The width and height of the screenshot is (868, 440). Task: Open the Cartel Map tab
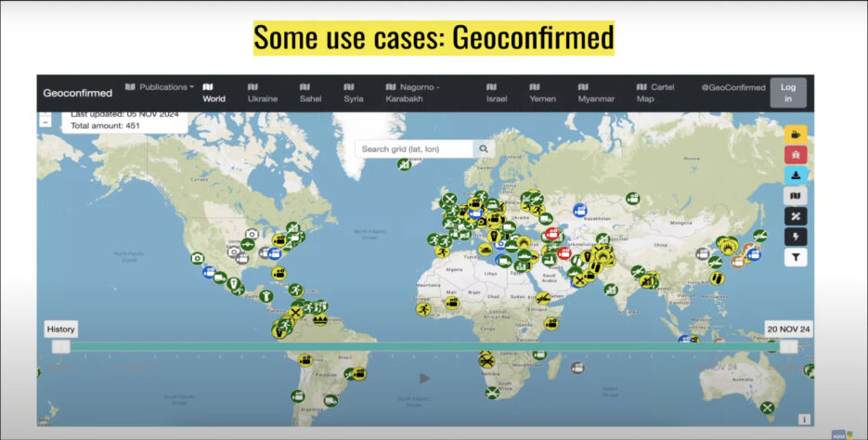point(655,93)
